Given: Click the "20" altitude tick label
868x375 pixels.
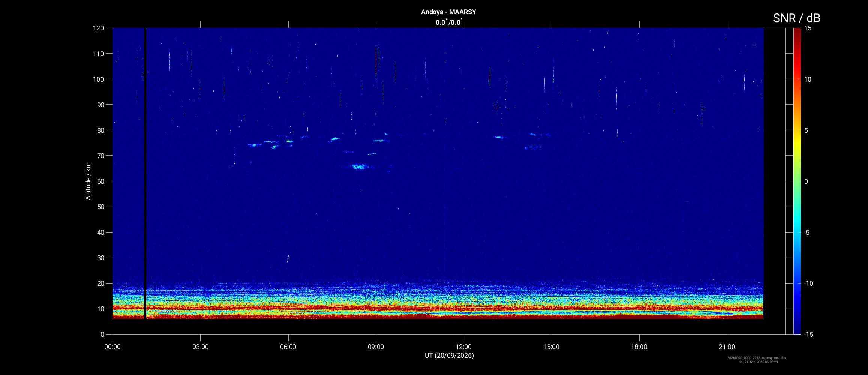Looking at the screenshot, I should click(100, 283).
